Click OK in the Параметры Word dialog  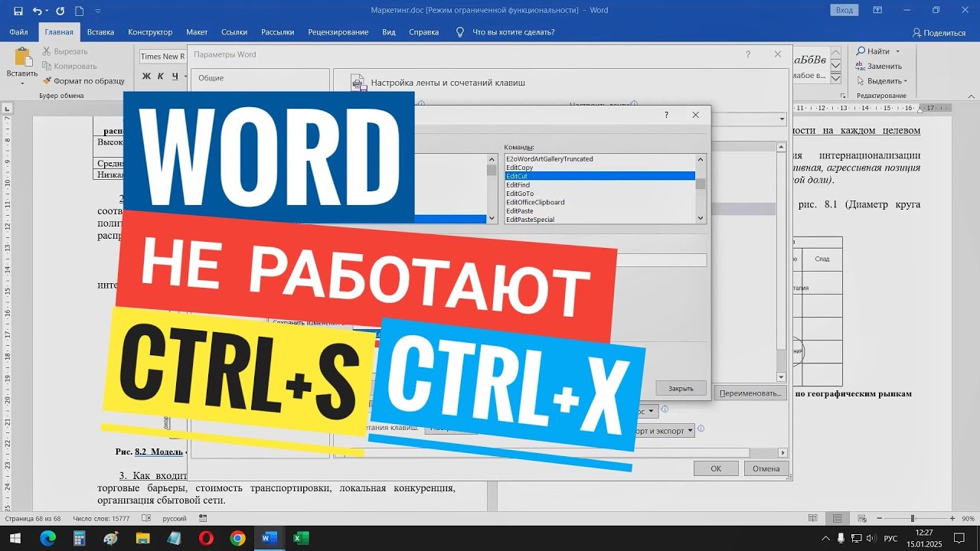click(716, 468)
